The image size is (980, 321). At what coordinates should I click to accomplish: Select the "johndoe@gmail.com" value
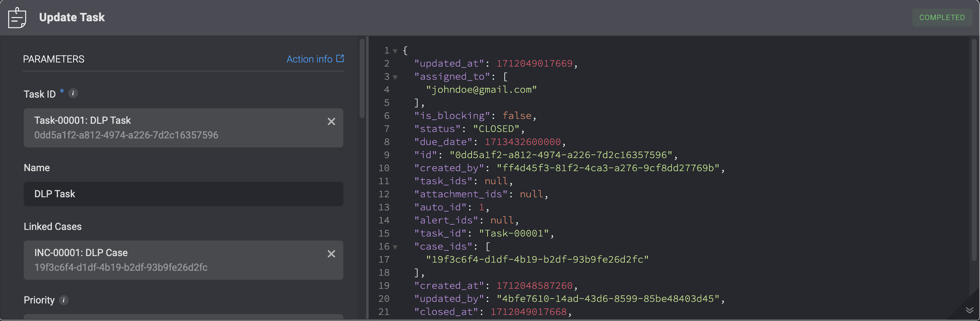point(481,89)
